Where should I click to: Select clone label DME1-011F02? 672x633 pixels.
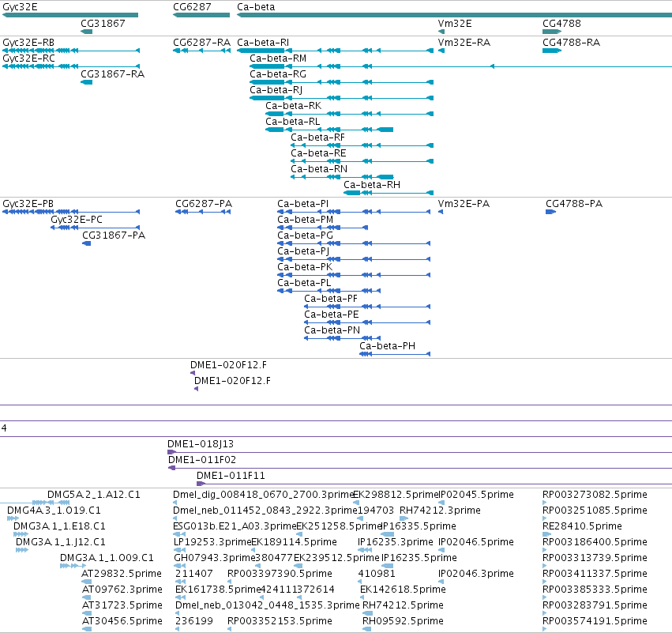tap(202, 460)
